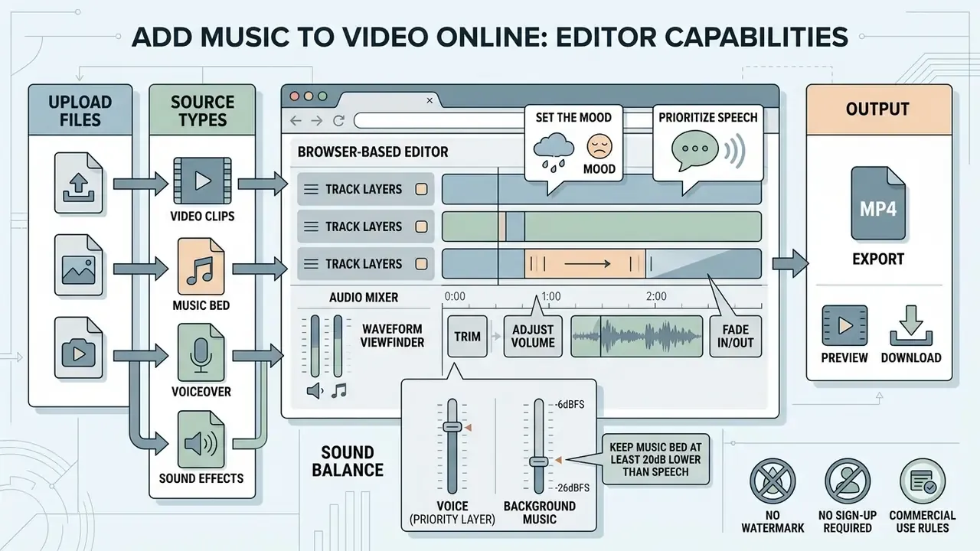Click the Trim button
980x551 pixels.
click(467, 336)
